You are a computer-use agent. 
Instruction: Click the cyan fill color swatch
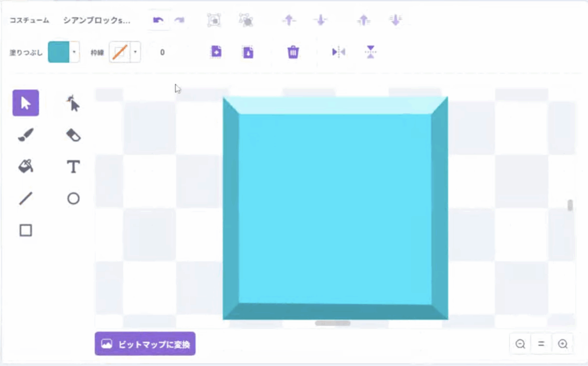[58, 52]
